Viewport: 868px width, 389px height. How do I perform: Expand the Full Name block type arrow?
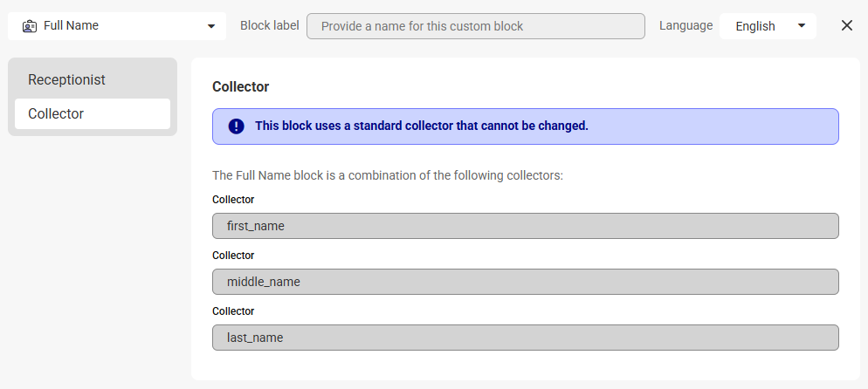coord(211,26)
